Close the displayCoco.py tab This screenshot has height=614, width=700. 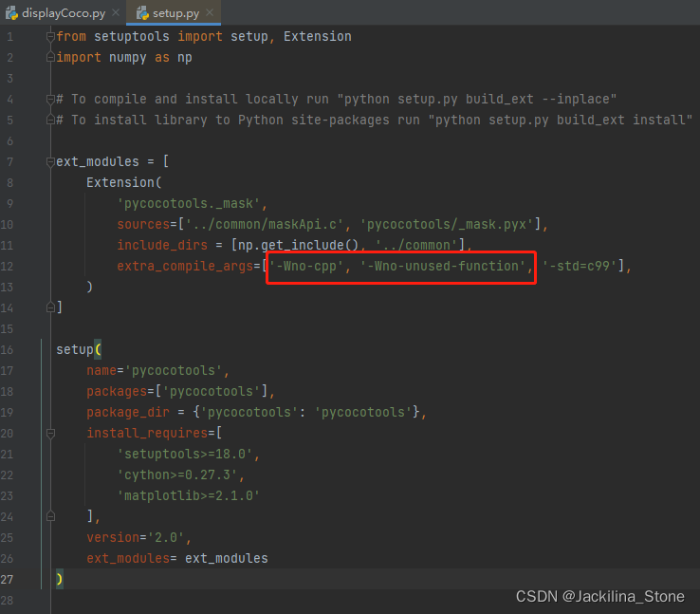coord(116,12)
